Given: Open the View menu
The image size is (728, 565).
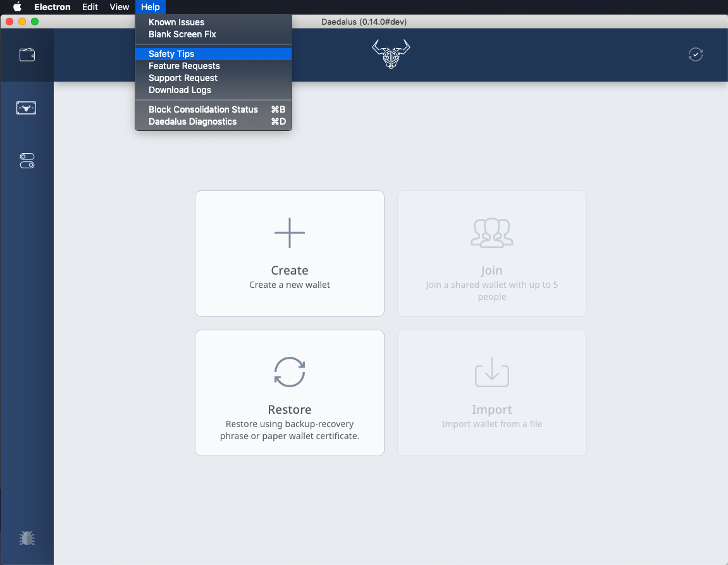Looking at the screenshot, I should click(x=120, y=7).
